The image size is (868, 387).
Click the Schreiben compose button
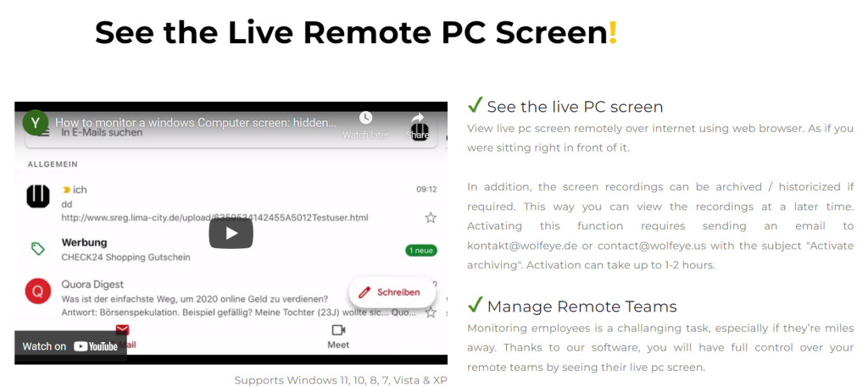tap(392, 292)
